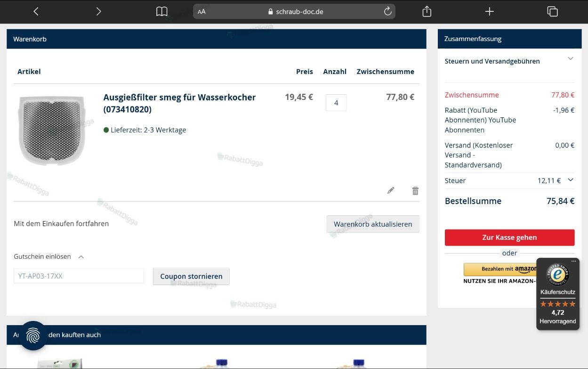Click the Zusammenfassung panel header
The width and height of the screenshot is (588, 369).
[x=510, y=39]
